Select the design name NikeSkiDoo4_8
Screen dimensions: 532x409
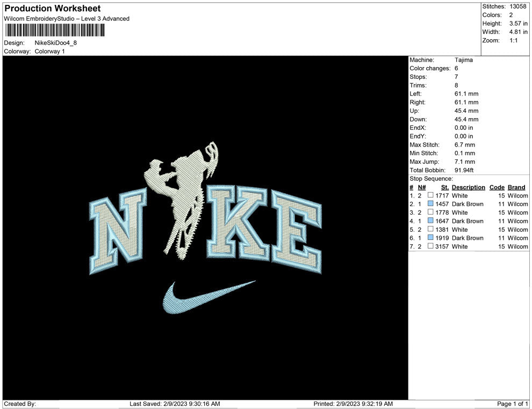[56, 43]
